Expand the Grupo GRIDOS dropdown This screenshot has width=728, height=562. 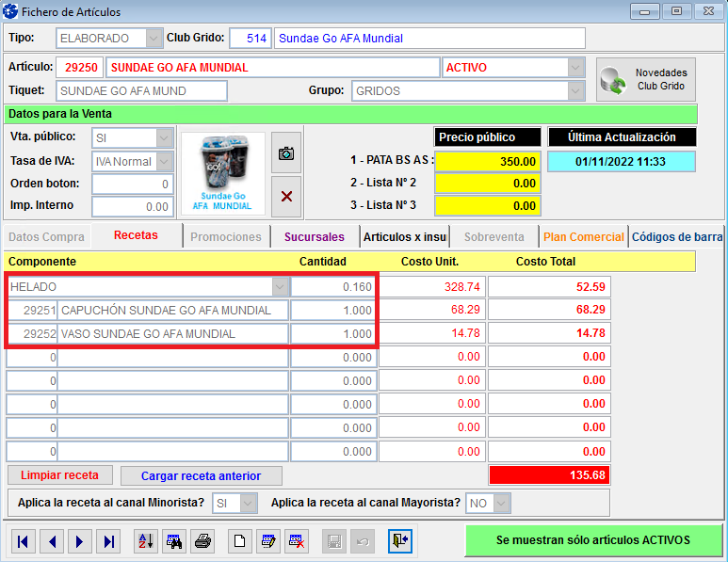coord(575,91)
